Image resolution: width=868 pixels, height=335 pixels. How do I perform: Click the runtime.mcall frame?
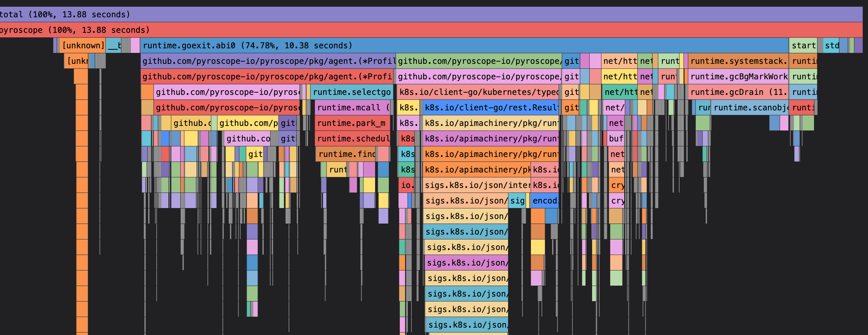click(x=352, y=108)
